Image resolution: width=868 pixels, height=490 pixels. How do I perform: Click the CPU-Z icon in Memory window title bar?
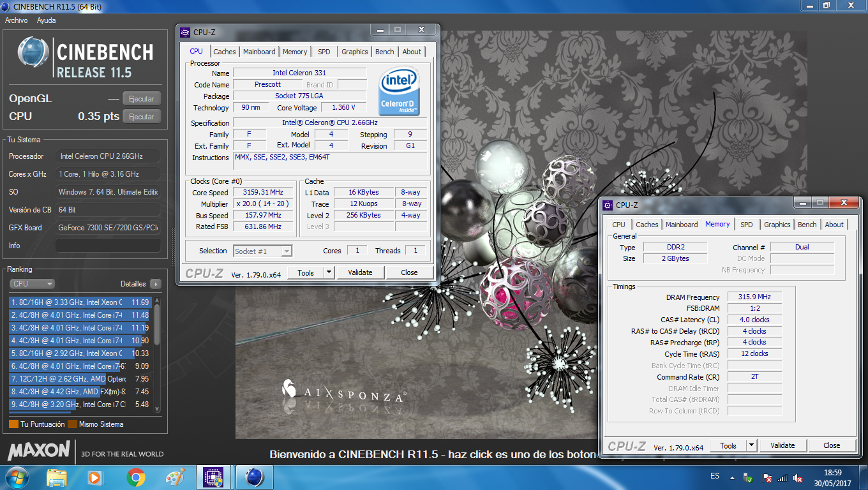click(608, 205)
